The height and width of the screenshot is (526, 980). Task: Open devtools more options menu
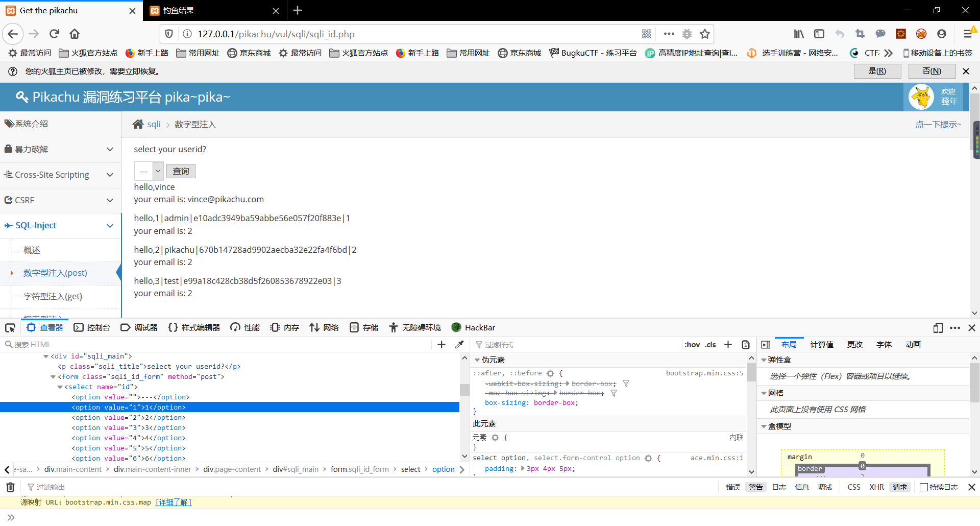pos(955,328)
